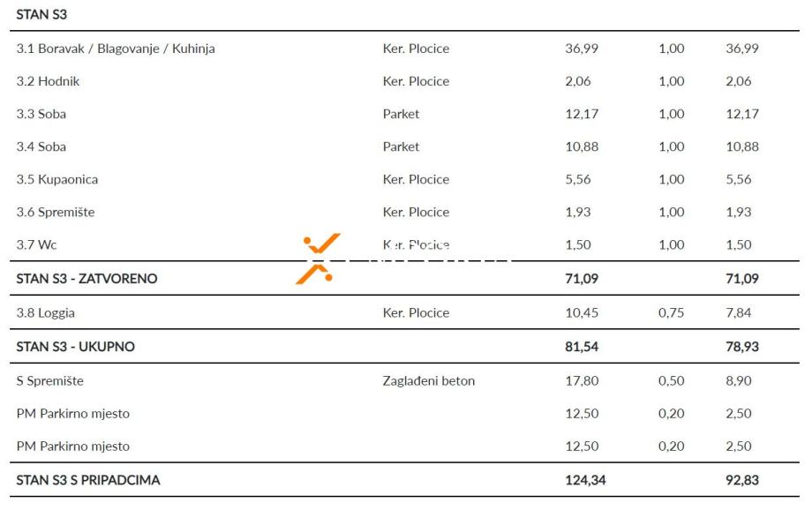Click the STAN S3 - ZATVORENO subtotal label
This screenshot has height=518, width=812.
tap(86, 279)
